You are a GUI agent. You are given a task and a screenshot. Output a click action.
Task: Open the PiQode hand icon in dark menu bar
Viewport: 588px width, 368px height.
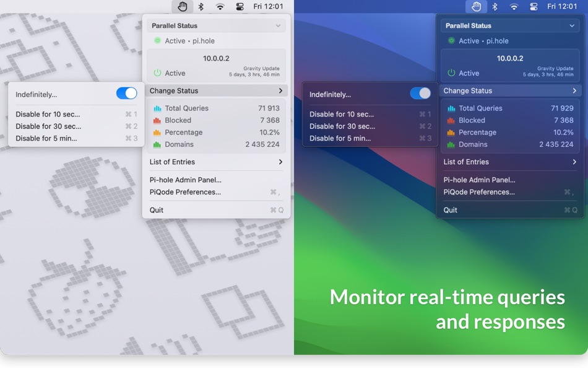476,6
